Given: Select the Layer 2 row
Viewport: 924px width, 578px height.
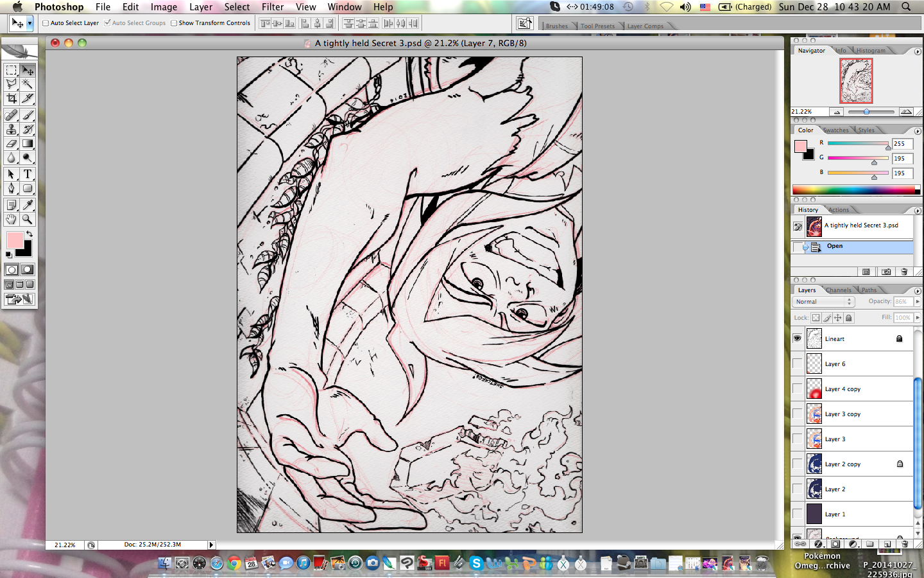Looking at the screenshot, I should (x=852, y=489).
